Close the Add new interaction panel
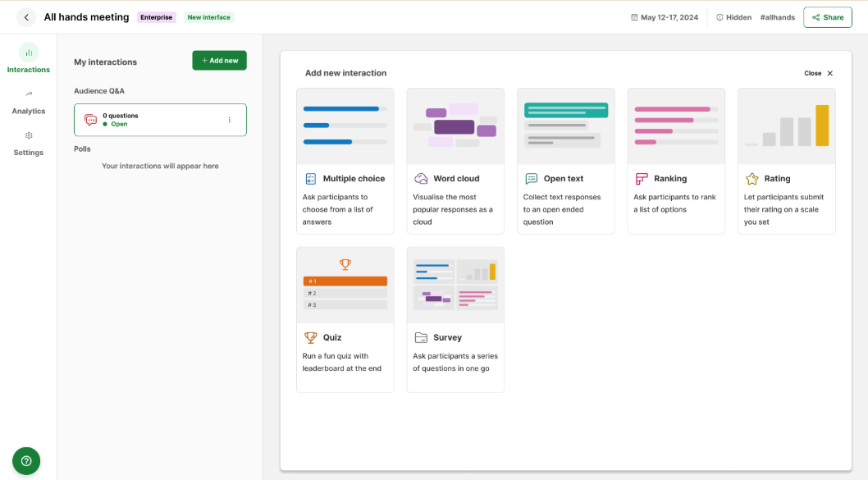 click(817, 73)
